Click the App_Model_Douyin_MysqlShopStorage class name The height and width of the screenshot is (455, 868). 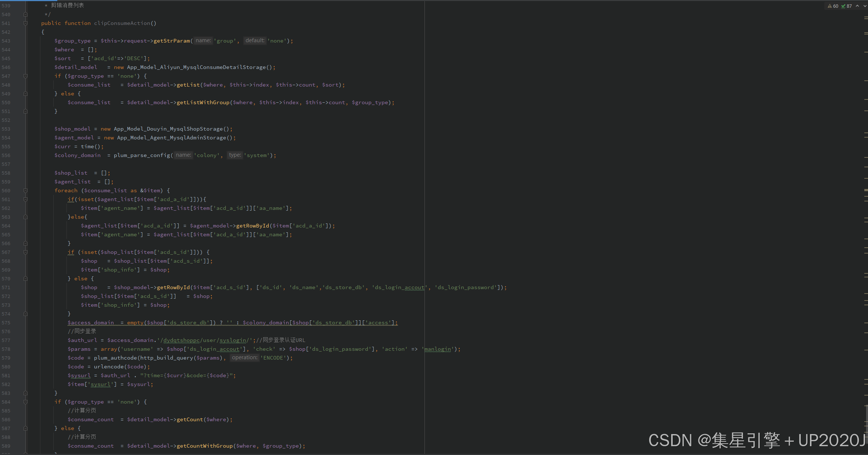point(168,129)
